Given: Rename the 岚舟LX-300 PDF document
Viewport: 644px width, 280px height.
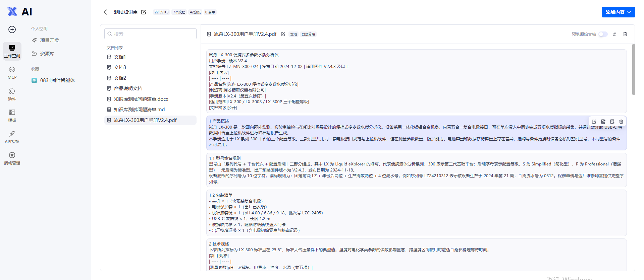Looking at the screenshot, I should pos(283,34).
